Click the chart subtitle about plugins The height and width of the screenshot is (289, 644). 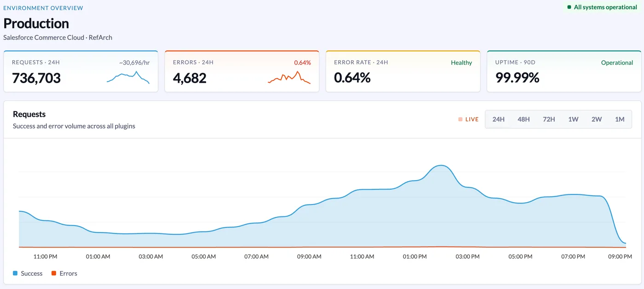[x=74, y=126]
